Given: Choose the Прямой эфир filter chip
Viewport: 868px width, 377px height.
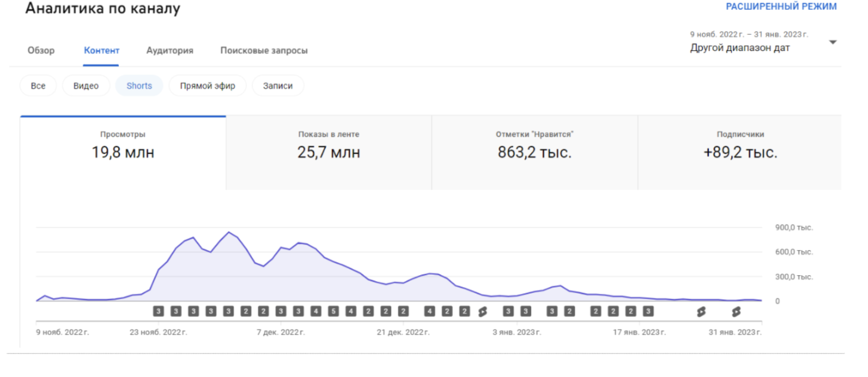Looking at the screenshot, I should [x=208, y=86].
